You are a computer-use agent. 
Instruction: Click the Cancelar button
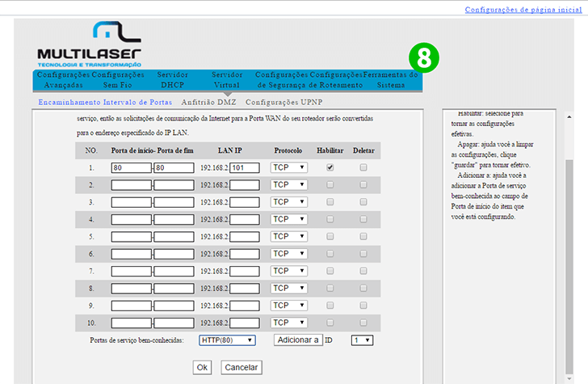[x=241, y=368]
